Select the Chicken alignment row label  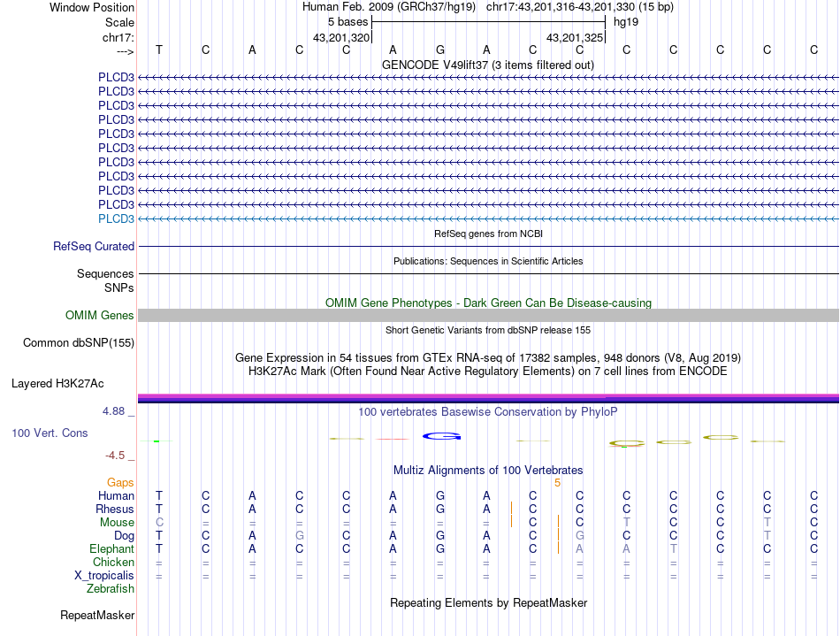pos(113,562)
